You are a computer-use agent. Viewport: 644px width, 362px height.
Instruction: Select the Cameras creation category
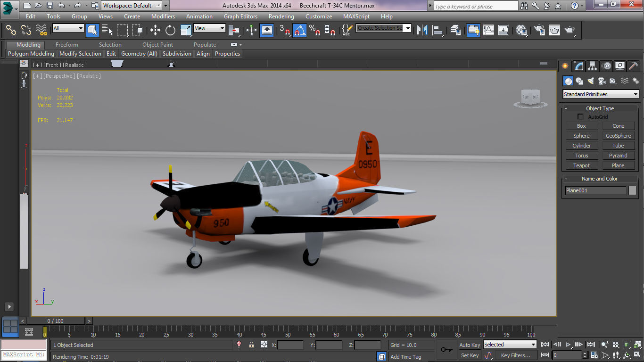[602, 81]
